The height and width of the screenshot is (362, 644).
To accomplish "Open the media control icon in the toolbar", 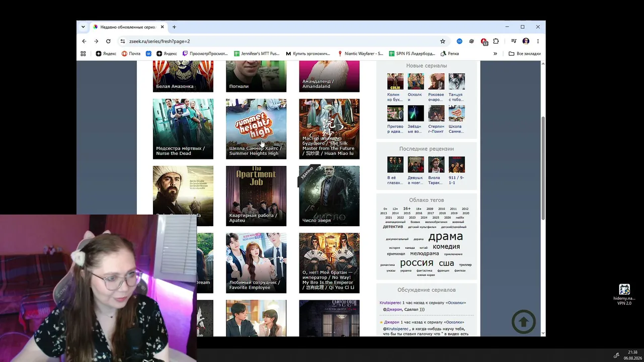I will coord(514,41).
